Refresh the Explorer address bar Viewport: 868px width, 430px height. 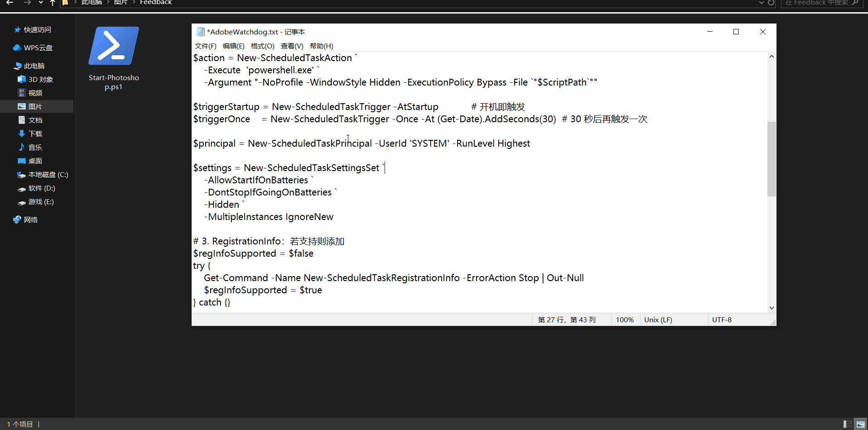pos(771,3)
